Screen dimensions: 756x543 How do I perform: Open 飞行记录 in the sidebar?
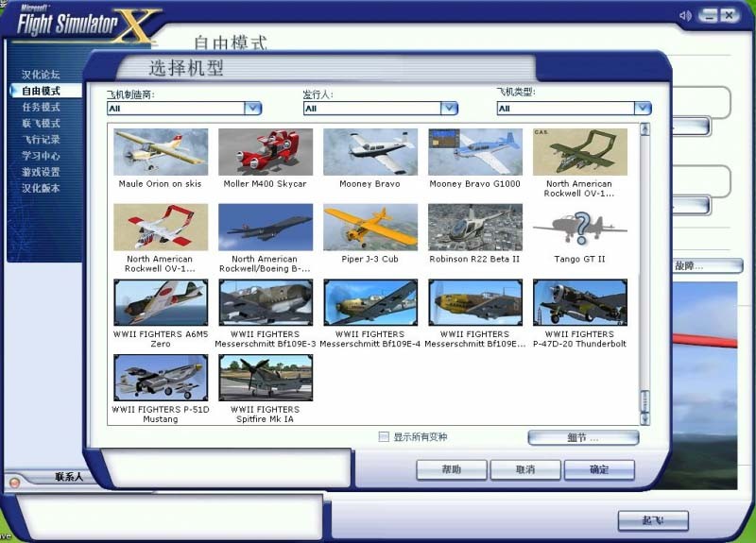[41, 139]
